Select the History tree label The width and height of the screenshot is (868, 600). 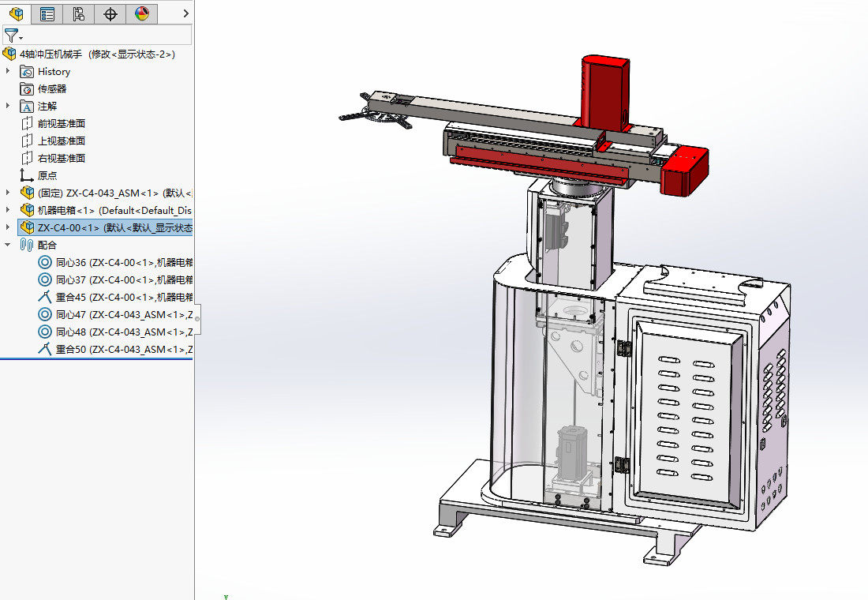pyautogui.click(x=54, y=72)
